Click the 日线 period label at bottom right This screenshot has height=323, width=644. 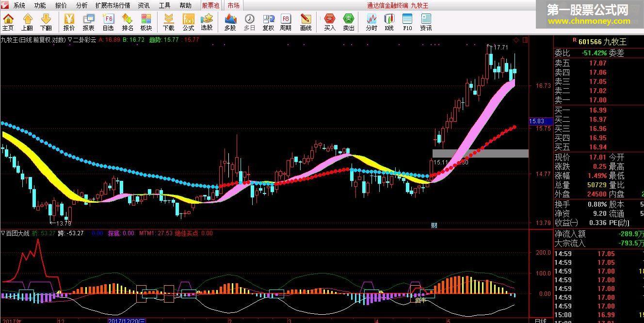(x=540, y=321)
